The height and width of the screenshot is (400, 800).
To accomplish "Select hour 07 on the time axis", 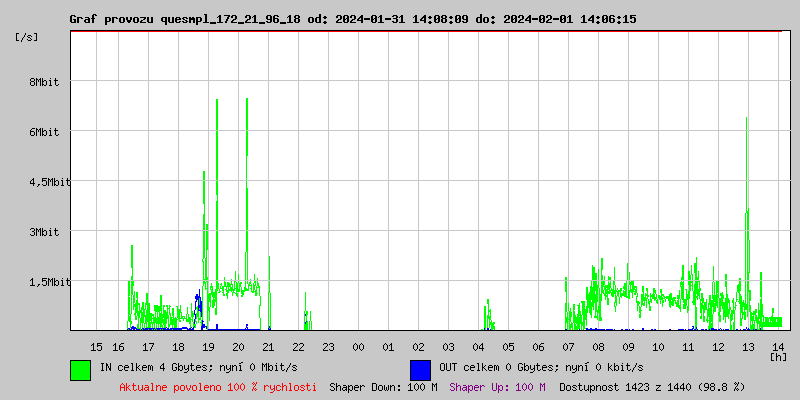I will coord(568,346).
